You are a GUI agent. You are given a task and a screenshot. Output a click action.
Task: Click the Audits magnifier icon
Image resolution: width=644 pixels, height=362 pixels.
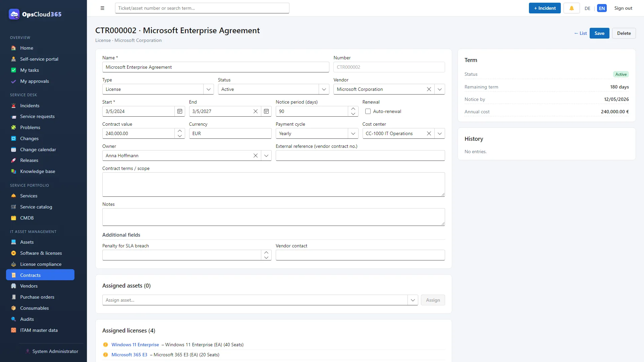(13, 319)
